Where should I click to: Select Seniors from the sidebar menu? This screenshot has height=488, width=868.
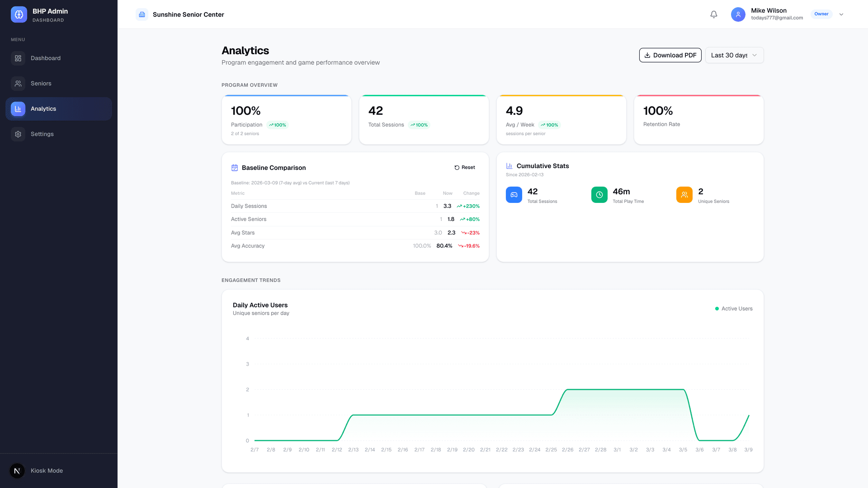[x=41, y=83]
